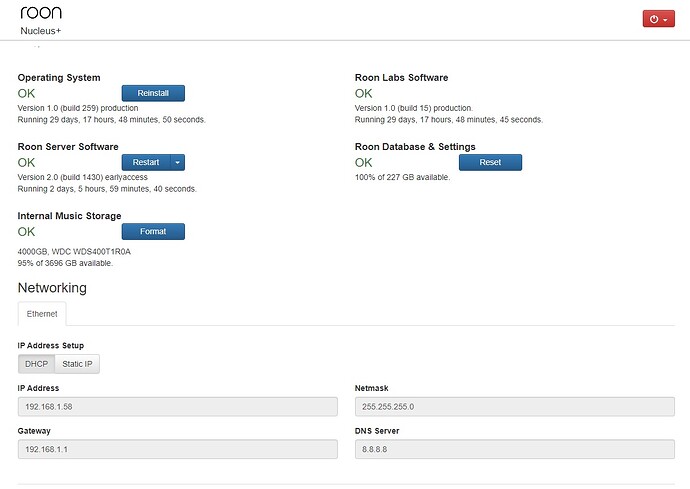Format the Internal Music Storage
690x489 pixels.
pyautogui.click(x=153, y=232)
